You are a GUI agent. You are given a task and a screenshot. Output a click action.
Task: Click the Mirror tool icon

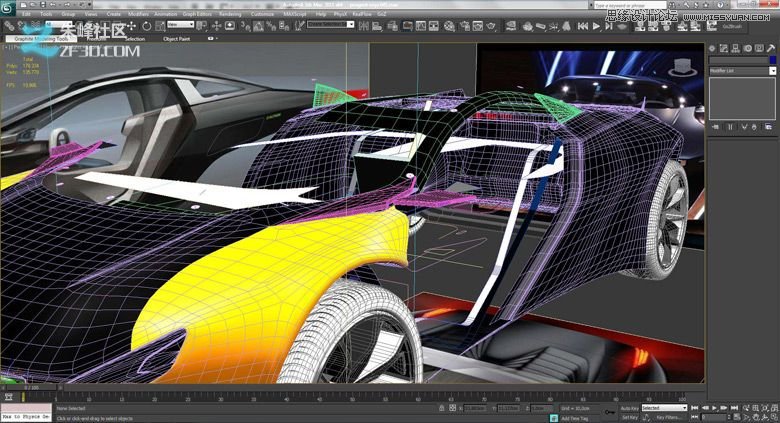tap(364, 25)
